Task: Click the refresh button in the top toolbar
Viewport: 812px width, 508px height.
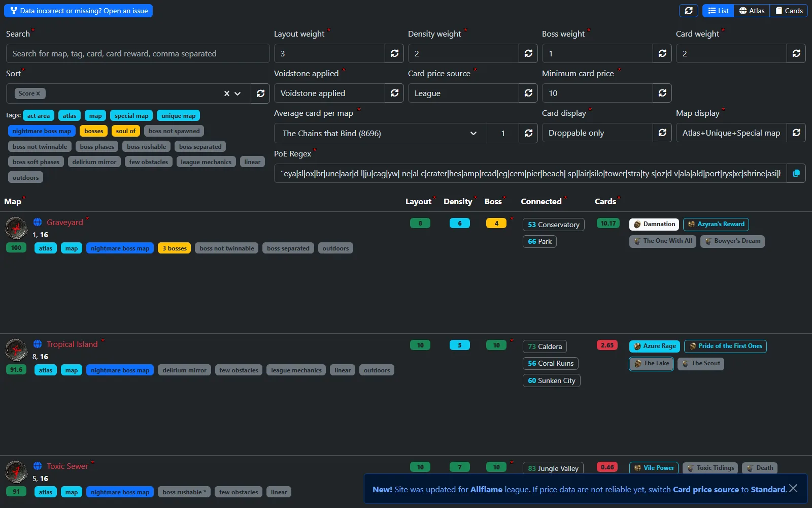Action: (x=689, y=11)
